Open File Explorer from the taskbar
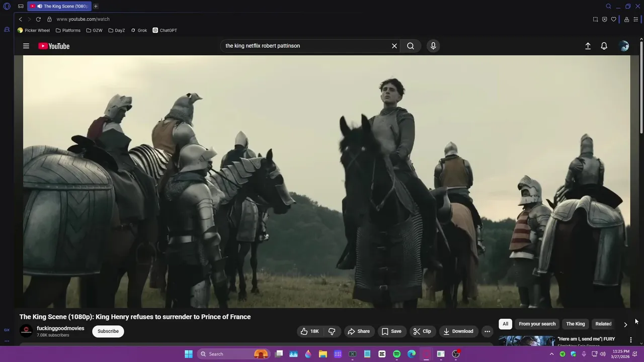 coord(323,354)
